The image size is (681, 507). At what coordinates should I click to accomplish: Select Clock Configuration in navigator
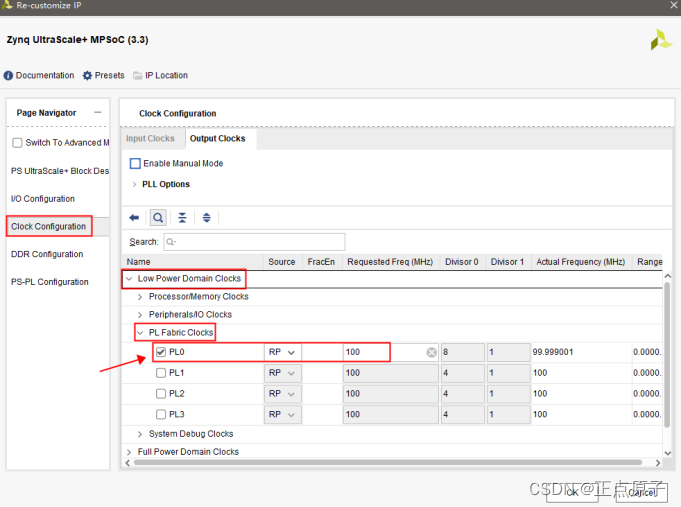[x=49, y=227]
